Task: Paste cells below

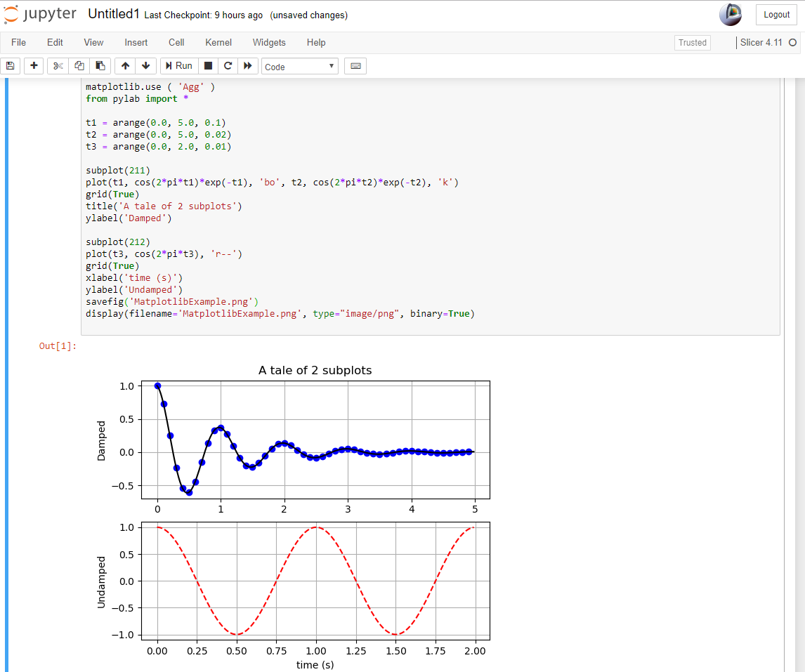Action: pyautogui.click(x=100, y=66)
